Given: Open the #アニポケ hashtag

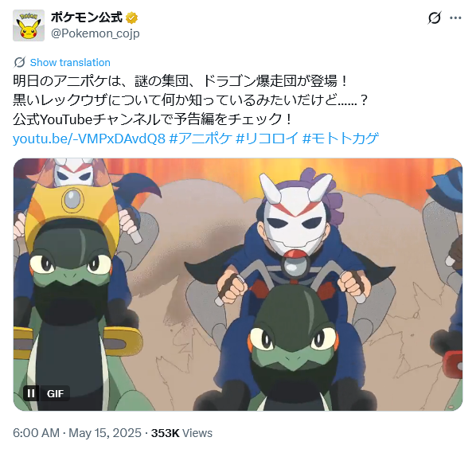Looking at the screenshot, I should pos(201,139).
